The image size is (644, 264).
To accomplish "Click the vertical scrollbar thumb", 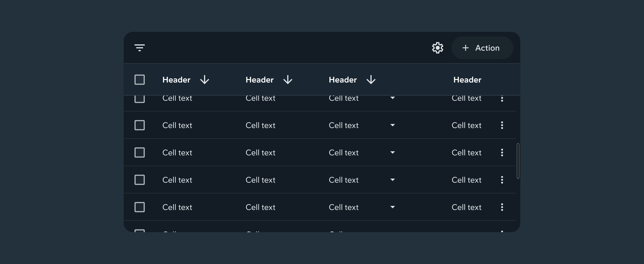I will [x=518, y=161].
